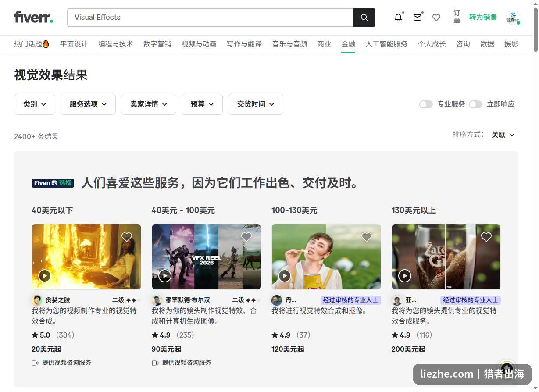Play the beer glass gig video
Image resolution: width=539 pixels, height=392 pixels.
[x=405, y=276]
